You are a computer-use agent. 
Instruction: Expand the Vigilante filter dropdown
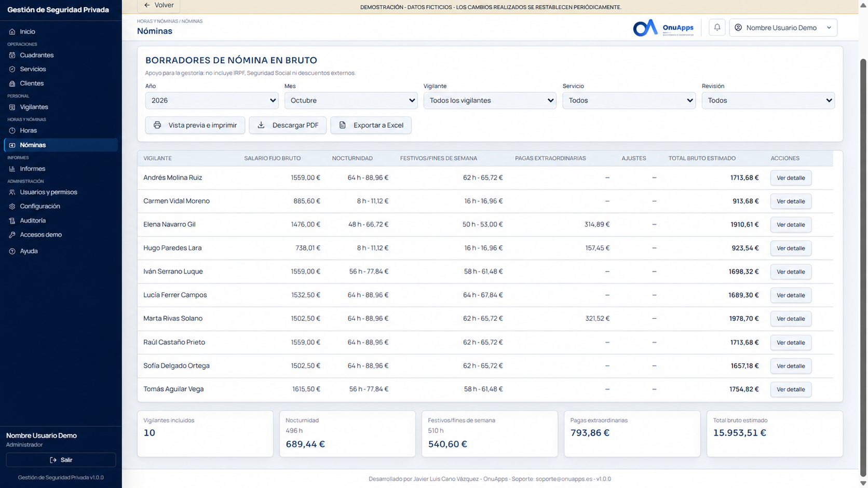490,100
